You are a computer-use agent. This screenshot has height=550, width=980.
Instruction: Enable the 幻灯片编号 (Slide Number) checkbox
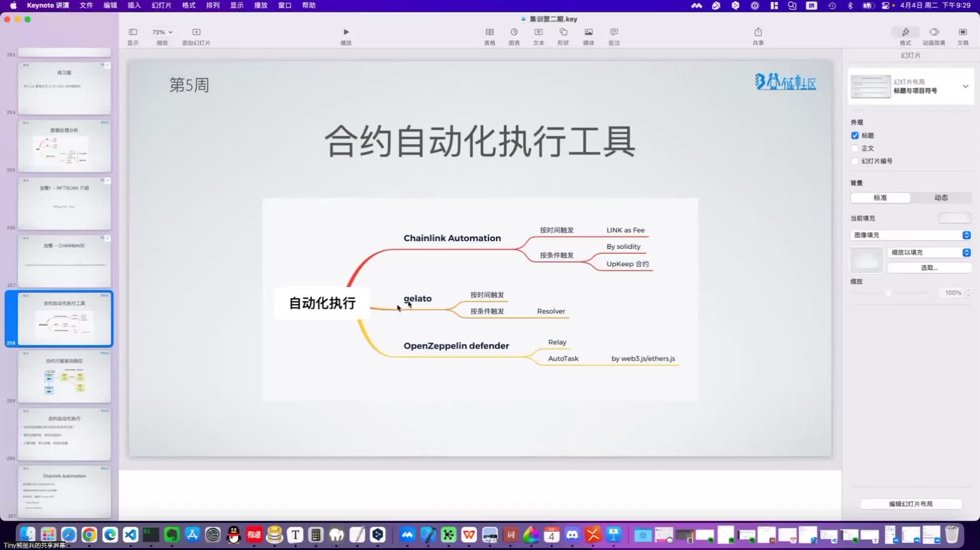coord(855,161)
